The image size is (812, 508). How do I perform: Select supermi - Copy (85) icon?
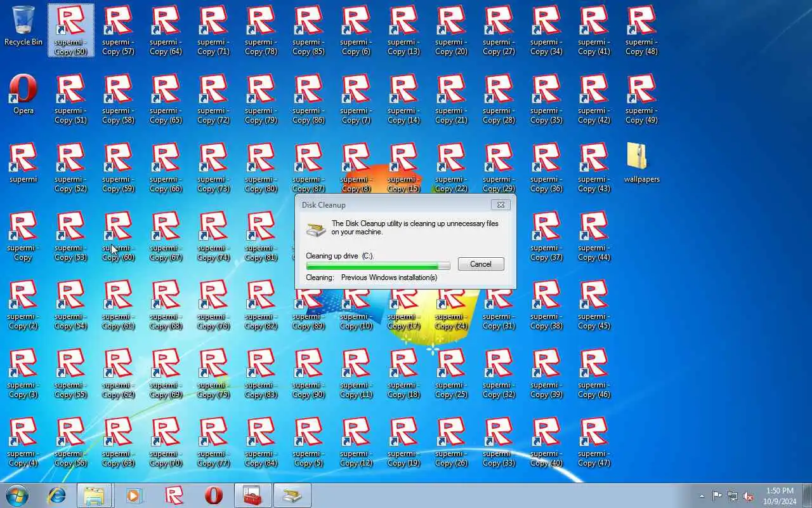pos(309,30)
